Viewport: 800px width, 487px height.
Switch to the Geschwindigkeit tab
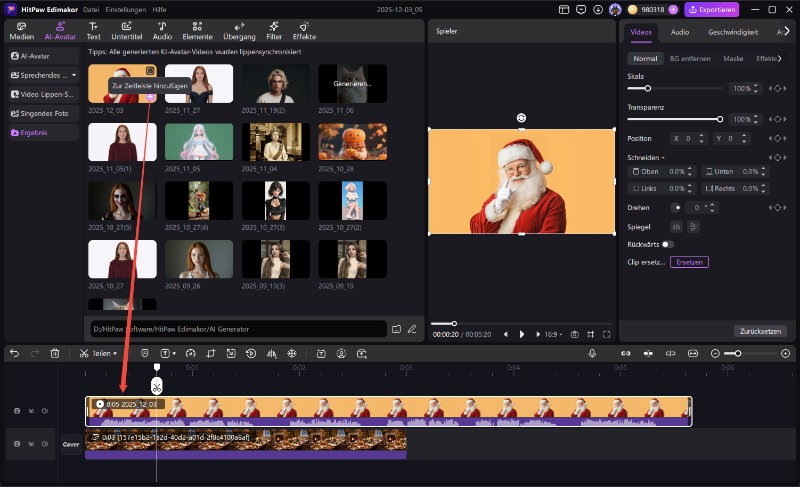[733, 32]
